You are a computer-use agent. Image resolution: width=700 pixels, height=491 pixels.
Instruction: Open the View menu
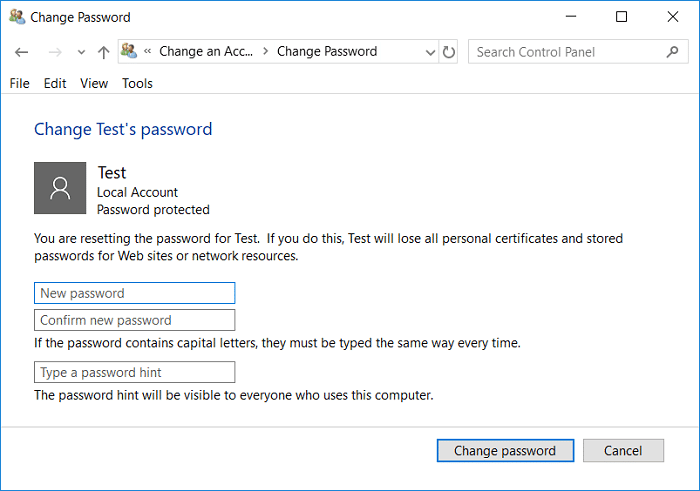tap(94, 83)
